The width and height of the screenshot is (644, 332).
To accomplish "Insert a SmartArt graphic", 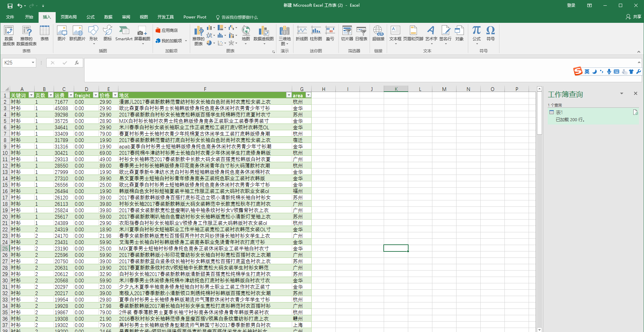I will [124, 34].
